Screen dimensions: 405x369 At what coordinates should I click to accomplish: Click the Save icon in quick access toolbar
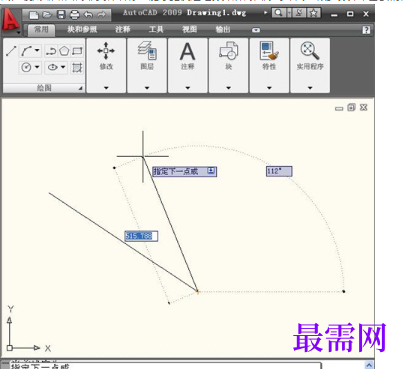(61, 14)
